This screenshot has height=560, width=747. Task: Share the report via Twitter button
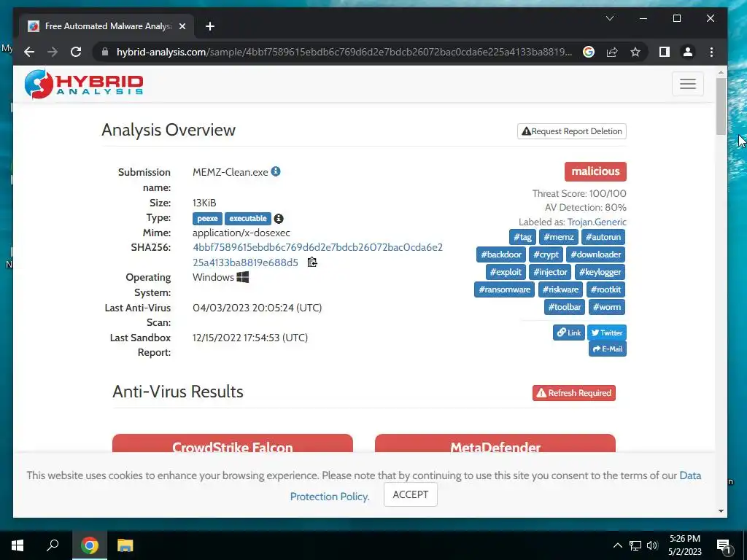tap(606, 332)
